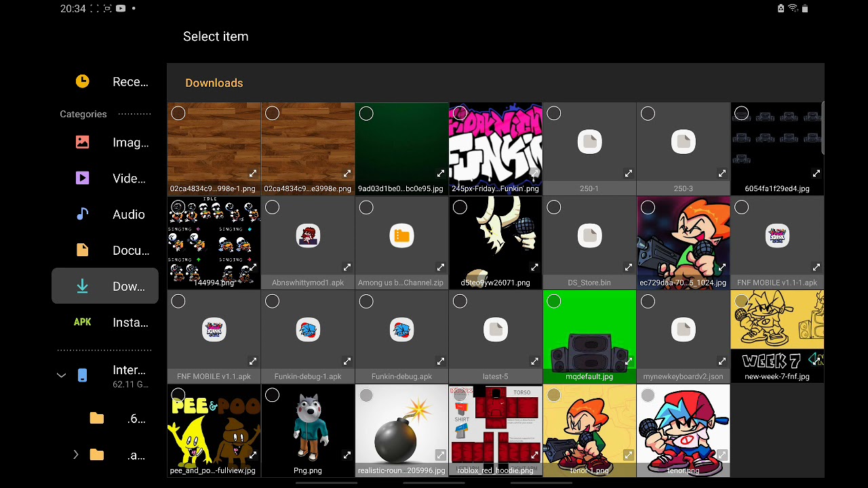Viewport: 868px width, 488px height.
Task: Open the Images category icon
Action: pos(82,142)
